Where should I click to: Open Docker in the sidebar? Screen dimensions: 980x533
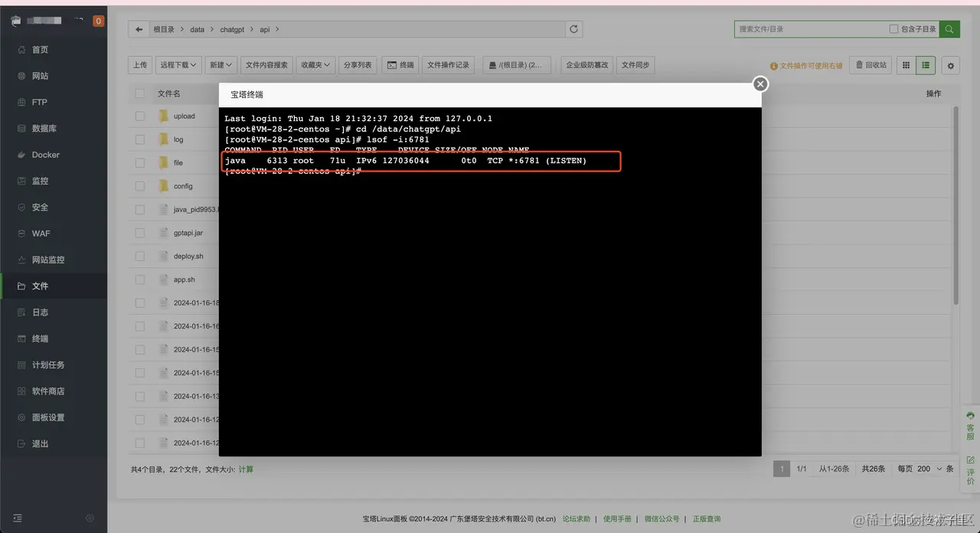tap(46, 155)
